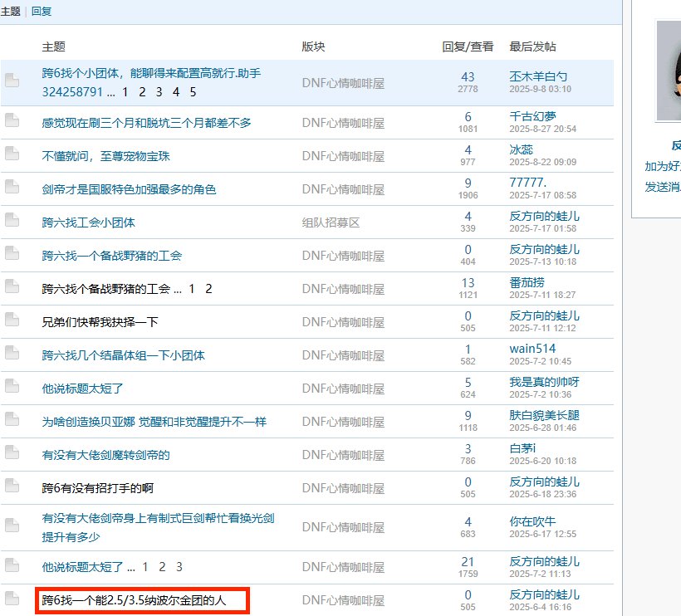Click 加为好友 link in sidebar
This screenshot has height=616, width=681.
coord(663,166)
